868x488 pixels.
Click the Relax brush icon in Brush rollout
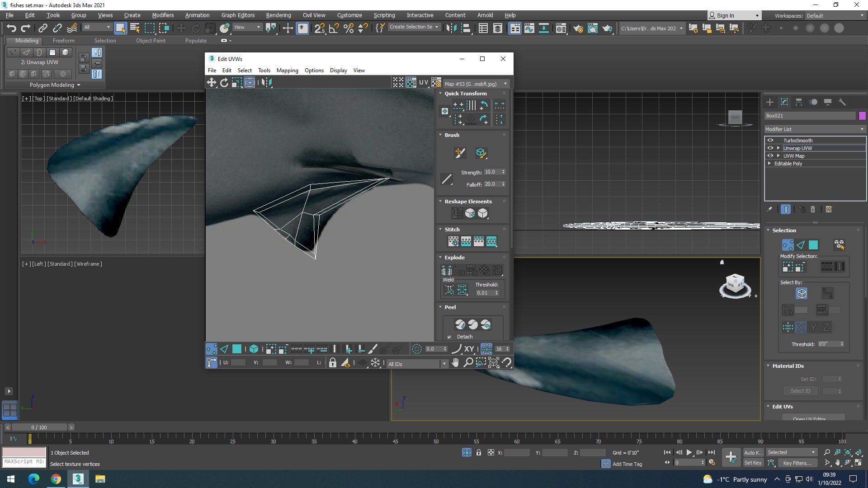(481, 153)
